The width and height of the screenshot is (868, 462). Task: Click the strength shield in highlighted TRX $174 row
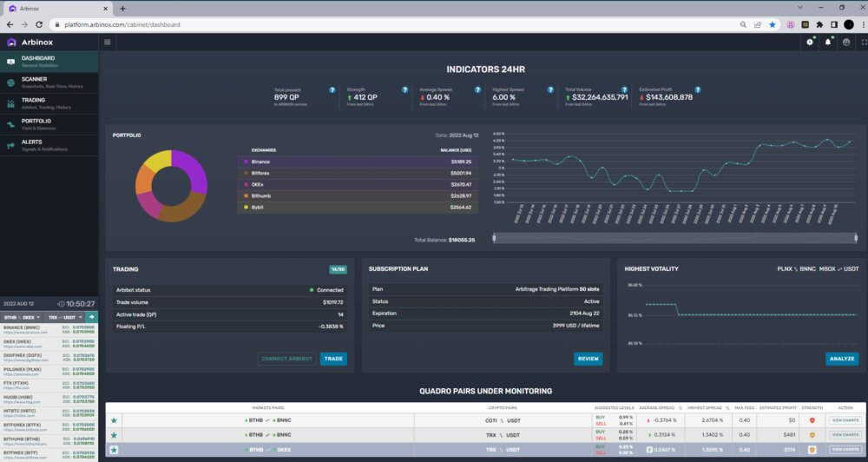click(812, 450)
